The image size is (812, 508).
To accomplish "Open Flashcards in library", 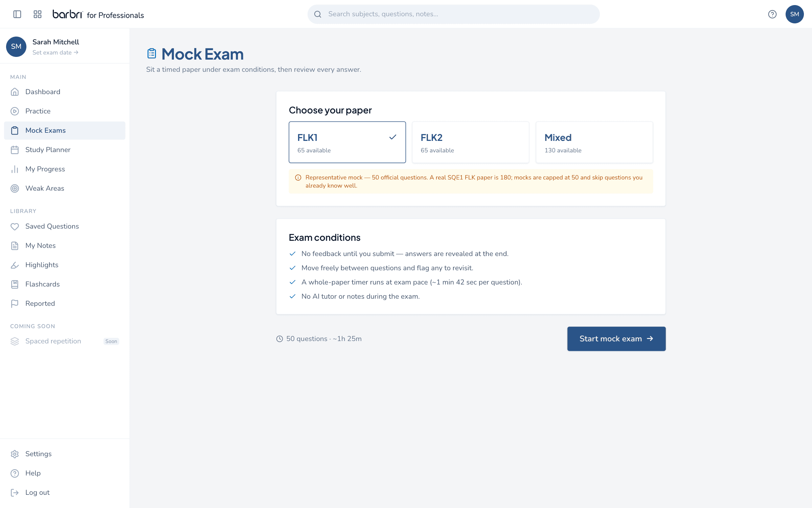I will (65, 284).
